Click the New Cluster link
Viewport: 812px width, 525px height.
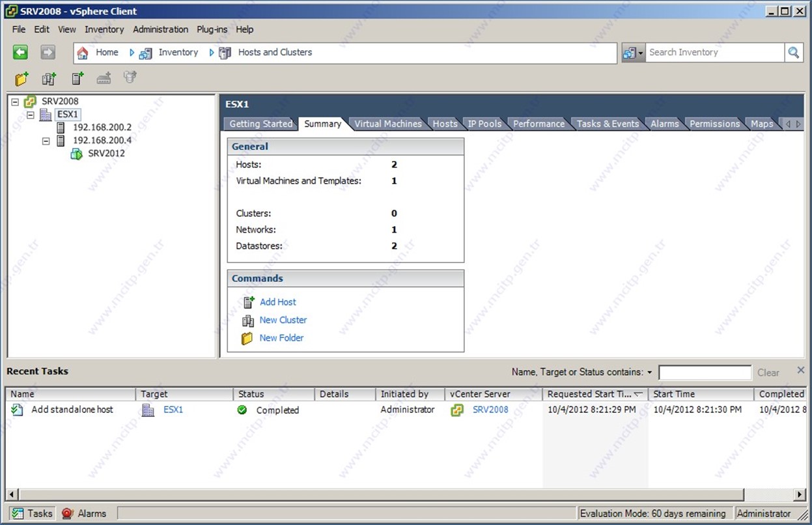click(x=283, y=320)
